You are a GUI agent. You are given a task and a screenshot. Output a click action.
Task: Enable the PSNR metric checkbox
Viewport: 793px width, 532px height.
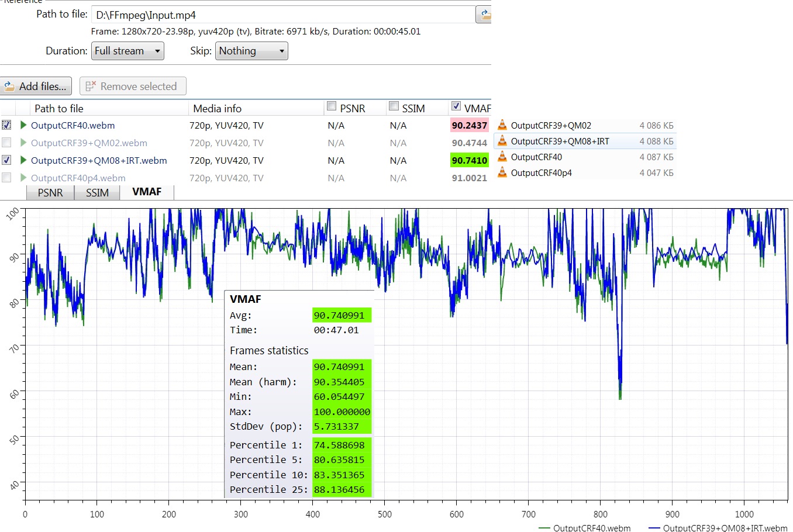[x=332, y=106]
